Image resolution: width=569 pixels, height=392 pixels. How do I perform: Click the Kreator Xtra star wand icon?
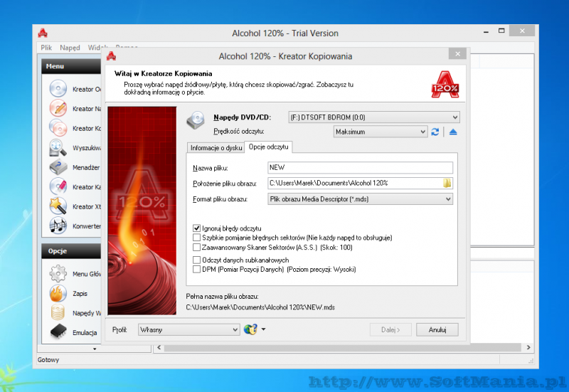(58, 206)
